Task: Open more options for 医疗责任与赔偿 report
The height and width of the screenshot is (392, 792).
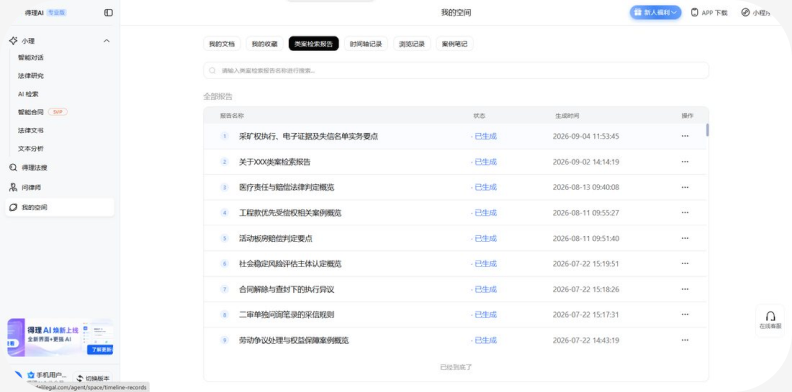Action: tap(685, 187)
